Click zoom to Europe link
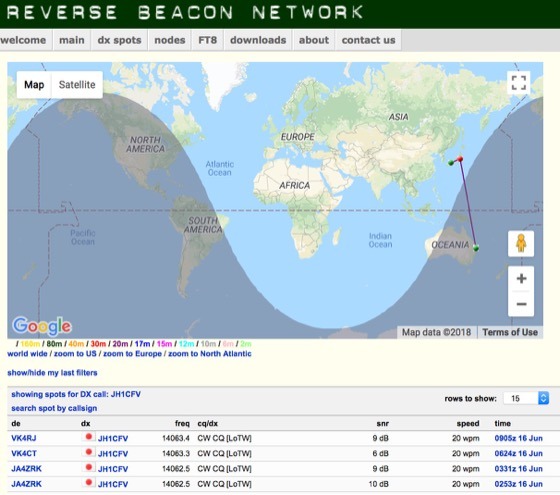The width and height of the screenshot is (560, 495). coord(132,354)
